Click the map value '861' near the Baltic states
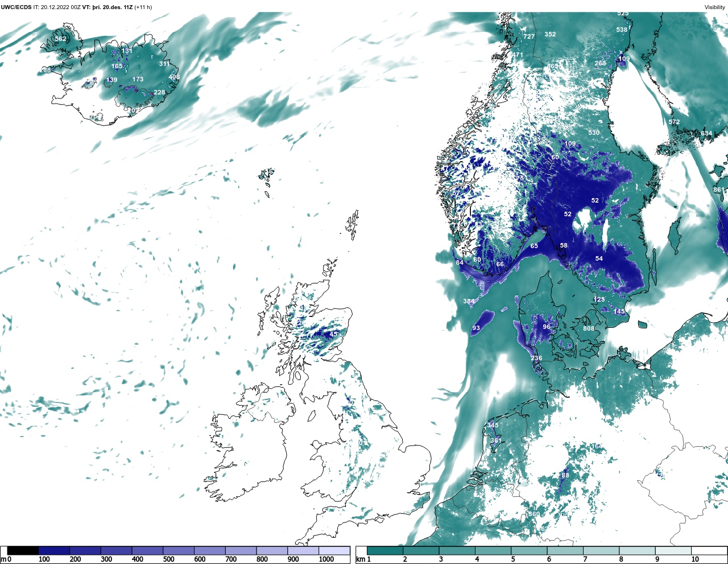The height and width of the screenshot is (564, 728). coord(719,190)
